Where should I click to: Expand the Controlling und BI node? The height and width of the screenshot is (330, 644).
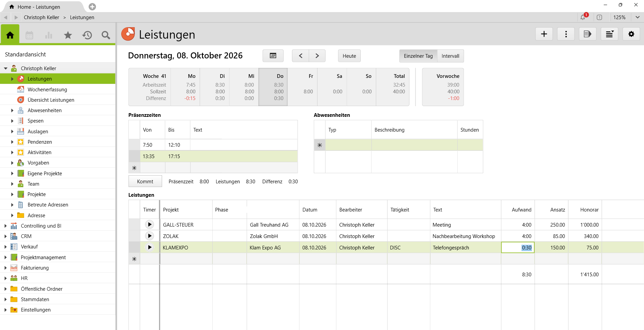tap(6, 226)
